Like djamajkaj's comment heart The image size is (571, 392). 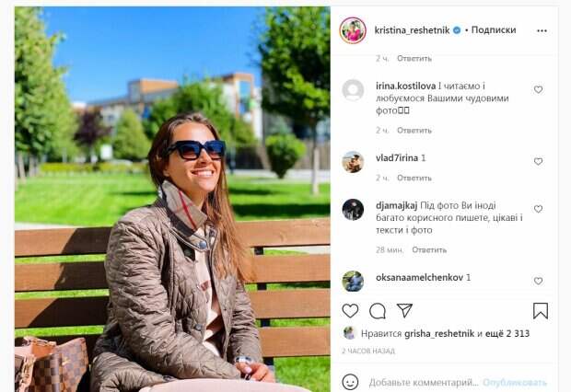coord(538,209)
